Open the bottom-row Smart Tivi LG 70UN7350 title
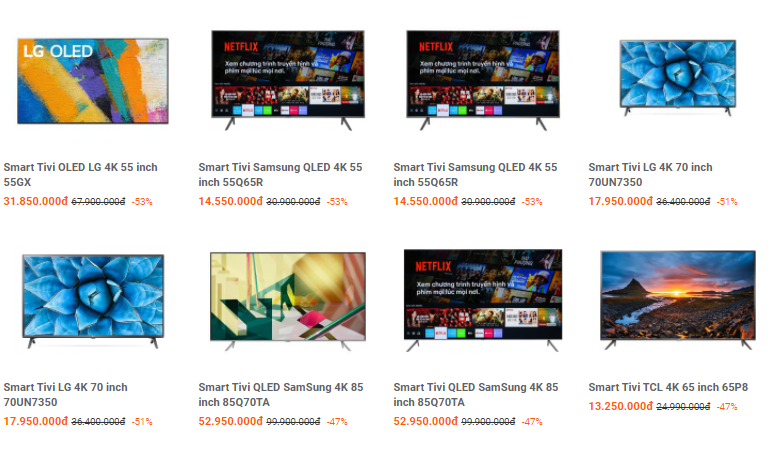The image size is (768, 463). click(66, 394)
